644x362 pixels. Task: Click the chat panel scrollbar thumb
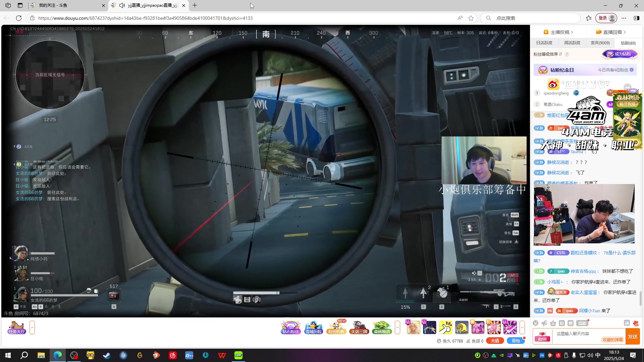point(641,298)
